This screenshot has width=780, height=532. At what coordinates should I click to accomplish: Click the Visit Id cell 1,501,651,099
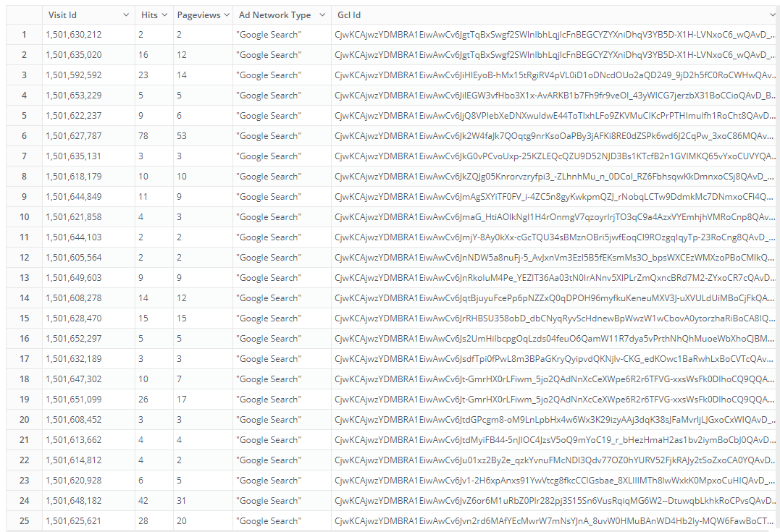pos(73,400)
